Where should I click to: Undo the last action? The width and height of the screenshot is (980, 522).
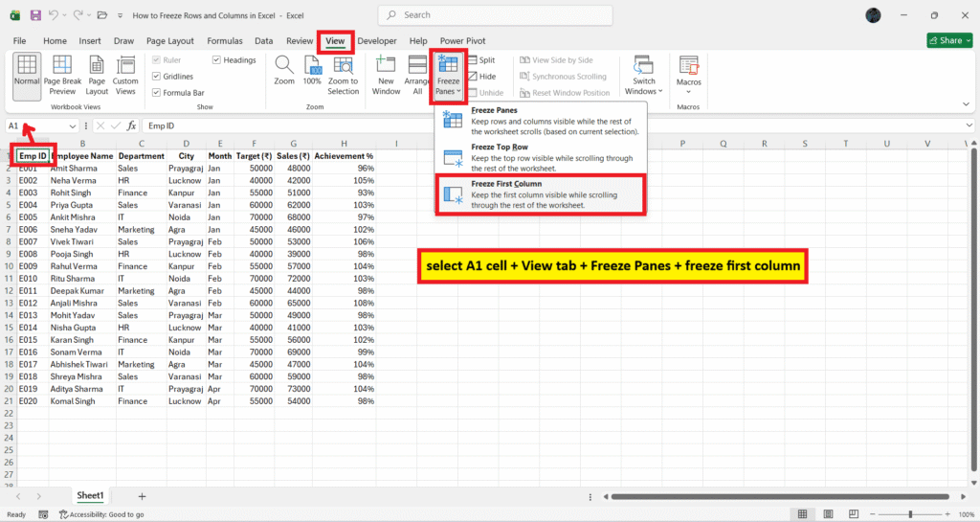pos(54,15)
